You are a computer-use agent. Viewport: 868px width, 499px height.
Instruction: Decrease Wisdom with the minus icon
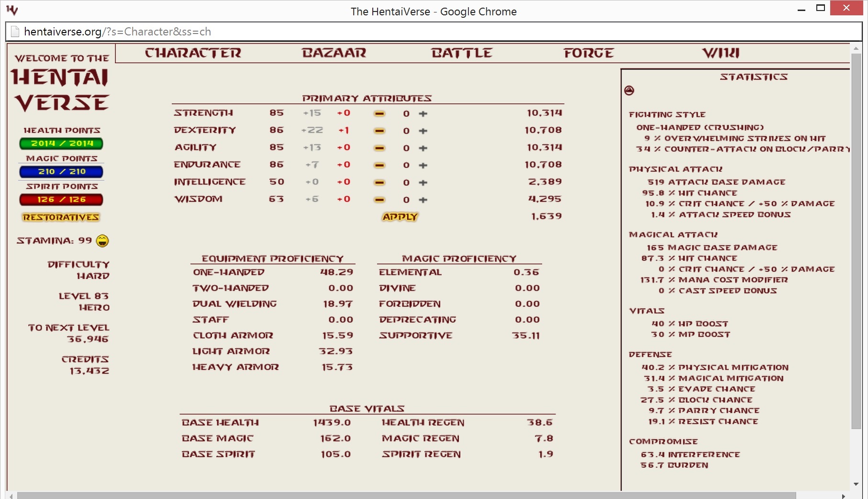(x=379, y=200)
